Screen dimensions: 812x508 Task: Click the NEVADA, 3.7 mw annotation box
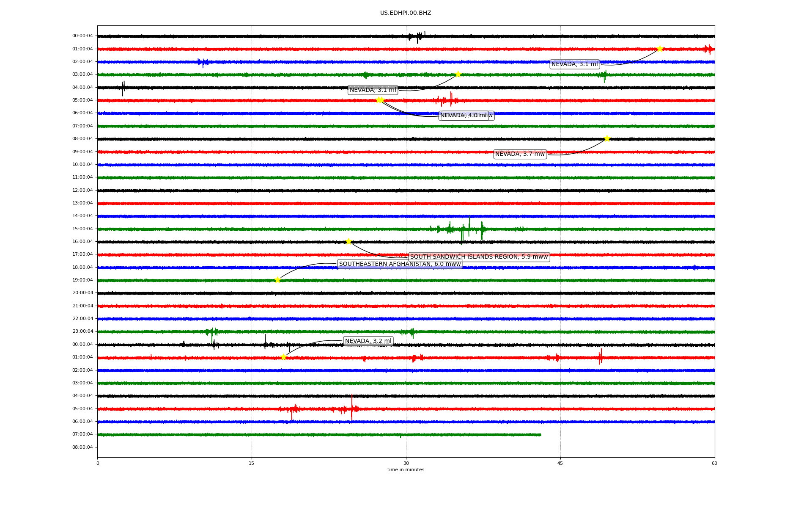tap(520, 154)
